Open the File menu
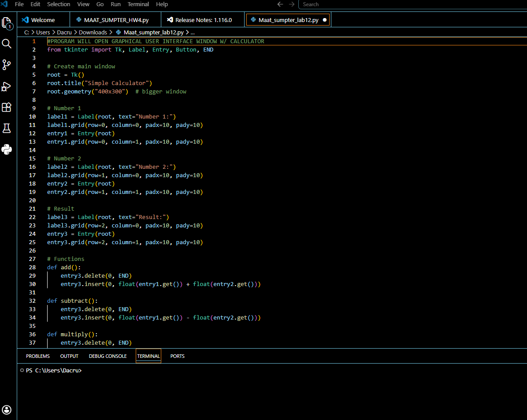This screenshot has height=420, width=527. coord(19,4)
